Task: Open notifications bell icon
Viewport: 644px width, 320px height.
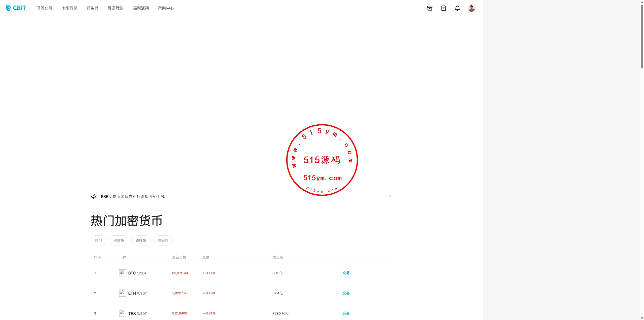Action: point(457,8)
